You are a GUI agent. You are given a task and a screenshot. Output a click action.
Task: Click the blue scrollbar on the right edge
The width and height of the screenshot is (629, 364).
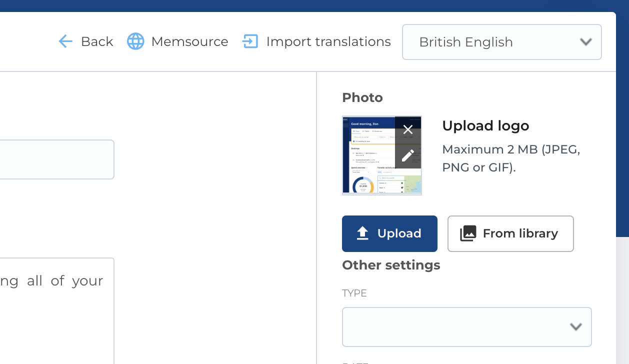(624, 150)
